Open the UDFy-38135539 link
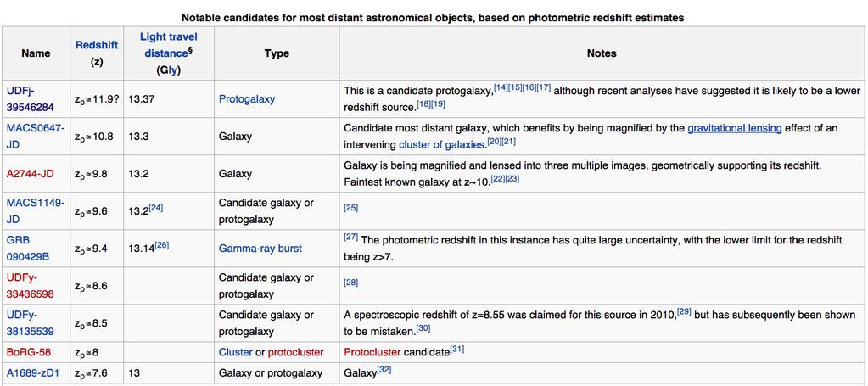868x386 pixels. (30, 323)
